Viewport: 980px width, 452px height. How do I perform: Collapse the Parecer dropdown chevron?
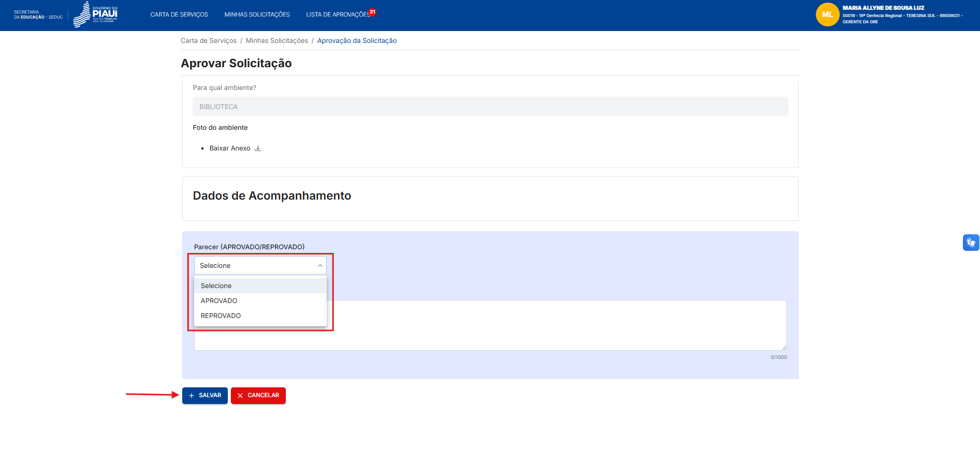pos(320,266)
